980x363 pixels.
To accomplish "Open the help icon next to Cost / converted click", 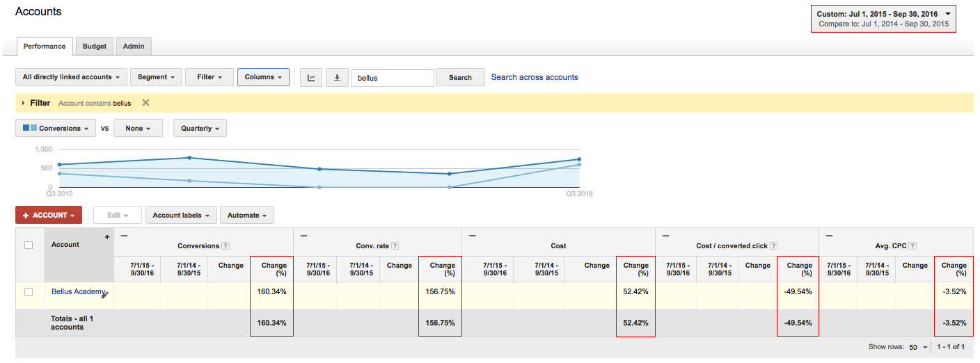I will click(773, 245).
